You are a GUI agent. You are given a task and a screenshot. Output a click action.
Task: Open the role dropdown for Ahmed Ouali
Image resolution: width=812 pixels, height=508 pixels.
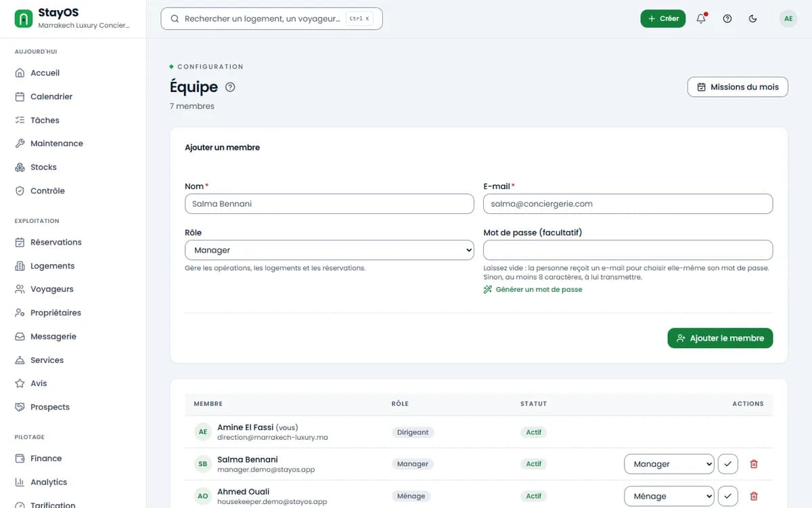coord(669,496)
